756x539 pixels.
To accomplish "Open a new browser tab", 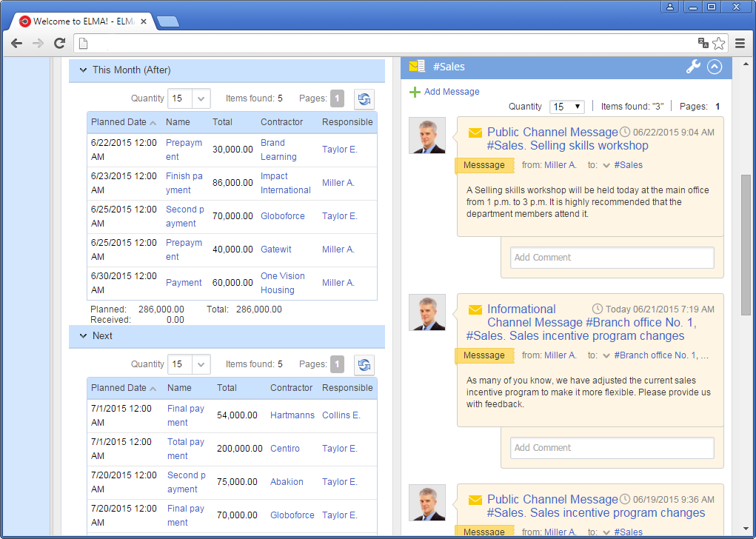I will tap(168, 21).
